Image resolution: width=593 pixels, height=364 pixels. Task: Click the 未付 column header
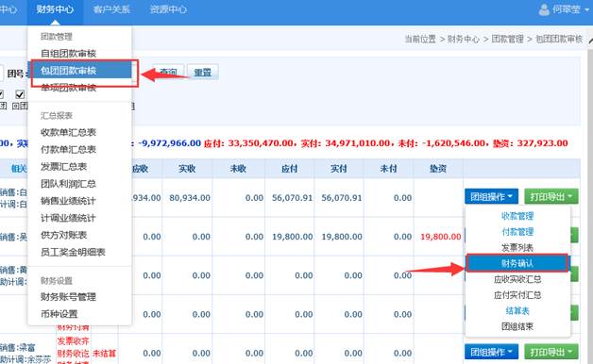click(388, 169)
